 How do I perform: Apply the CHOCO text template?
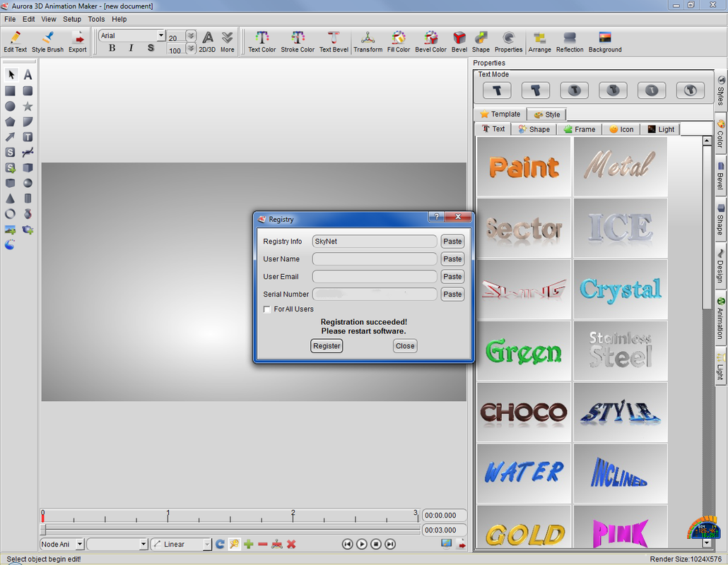(x=524, y=412)
